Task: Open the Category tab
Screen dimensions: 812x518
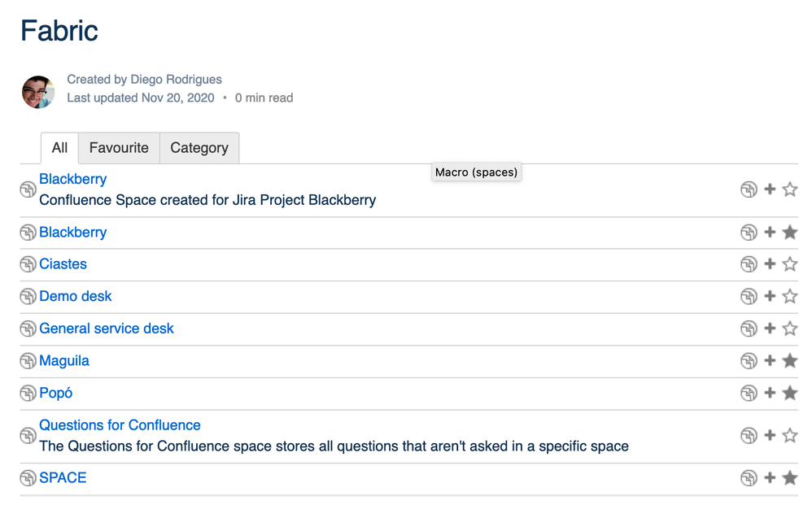Action: [x=199, y=148]
